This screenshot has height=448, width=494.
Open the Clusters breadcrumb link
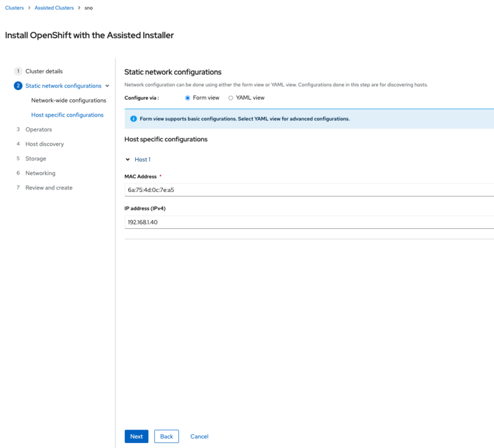click(x=14, y=7)
